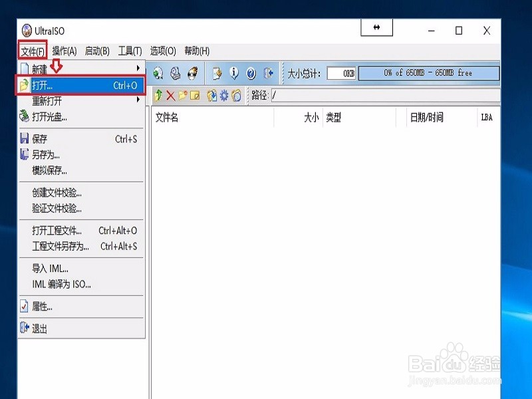
Task: Click the folder view icon beside the gear
Action: pos(237,95)
